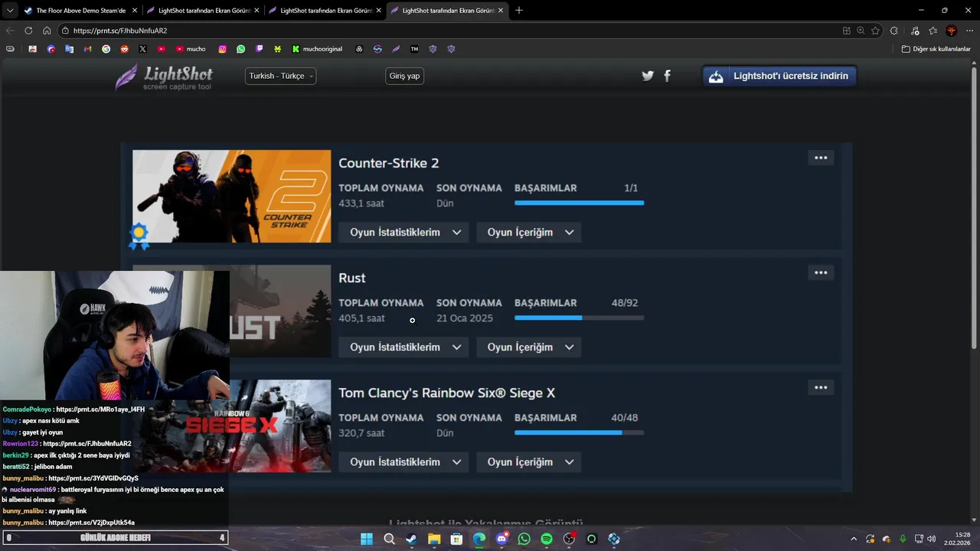The image size is (980, 551).
Task: Click the Giriş yap button
Action: 404,76
